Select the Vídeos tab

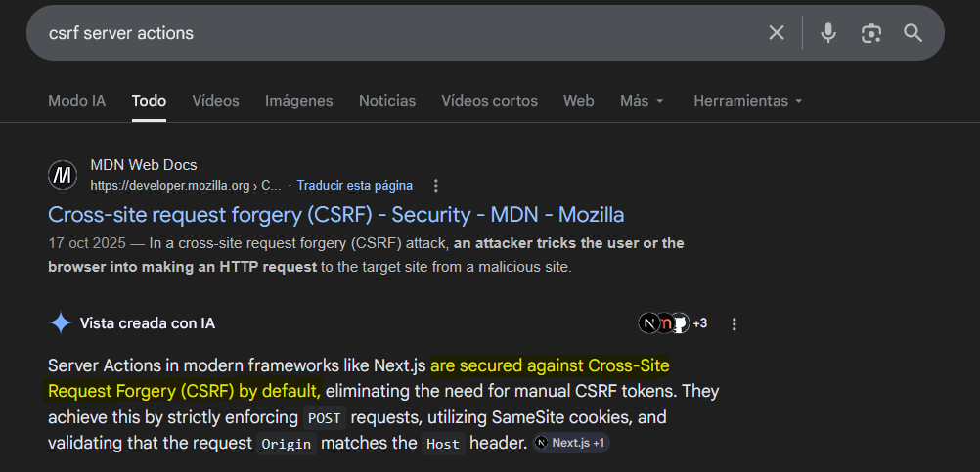215,101
